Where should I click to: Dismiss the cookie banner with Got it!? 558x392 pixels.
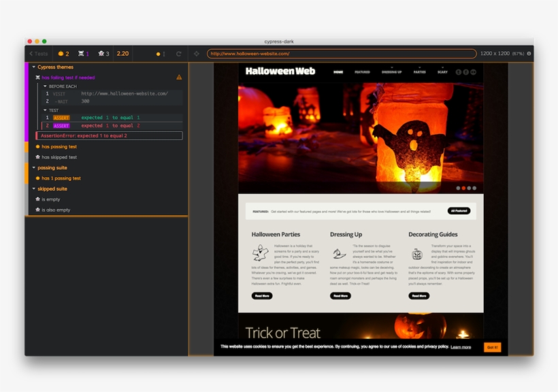[493, 347]
